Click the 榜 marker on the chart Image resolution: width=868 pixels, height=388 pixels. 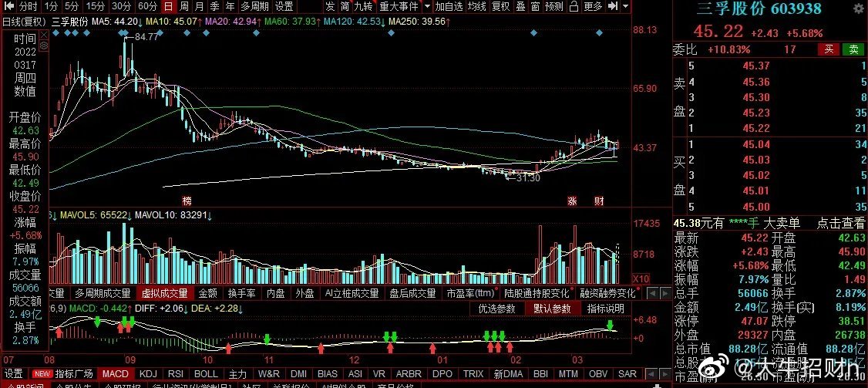pos(187,201)
